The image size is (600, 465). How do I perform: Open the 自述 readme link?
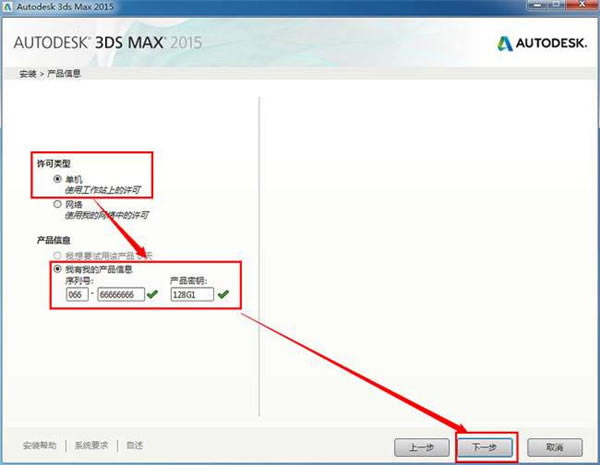(134, 445)
